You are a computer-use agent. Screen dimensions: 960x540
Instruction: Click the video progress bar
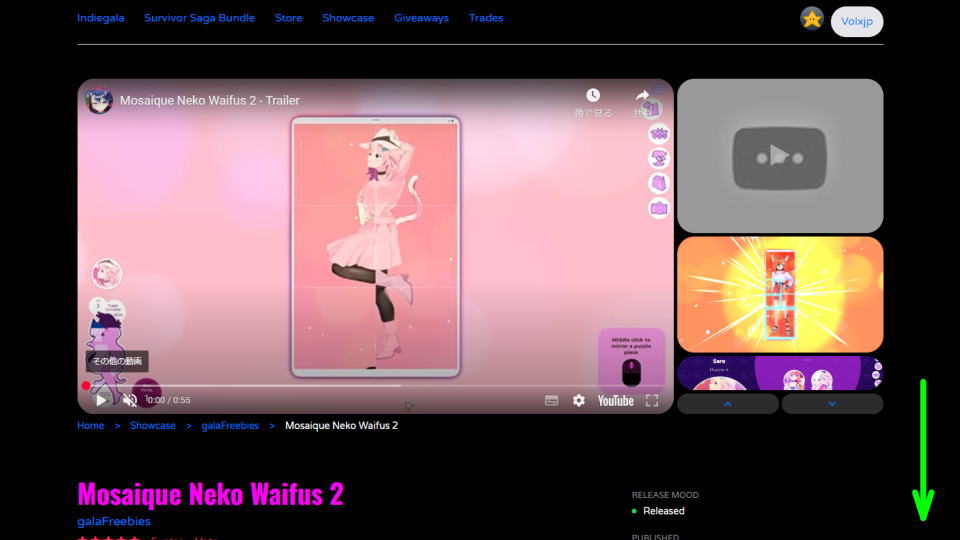click(x=375, y=386)
